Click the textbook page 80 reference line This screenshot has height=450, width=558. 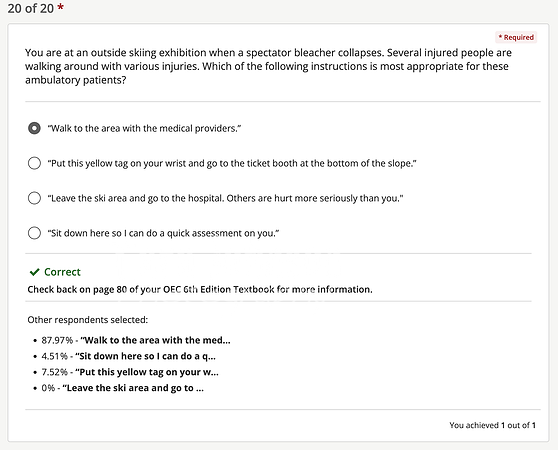coord(200,289)
